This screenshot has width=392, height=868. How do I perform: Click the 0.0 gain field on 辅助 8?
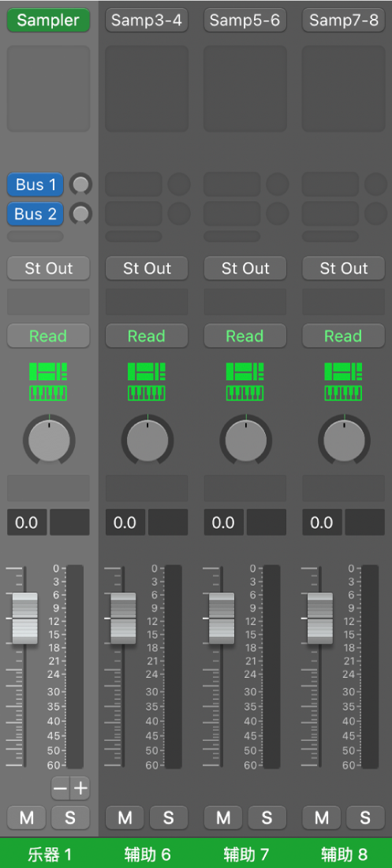pos(322,523)
